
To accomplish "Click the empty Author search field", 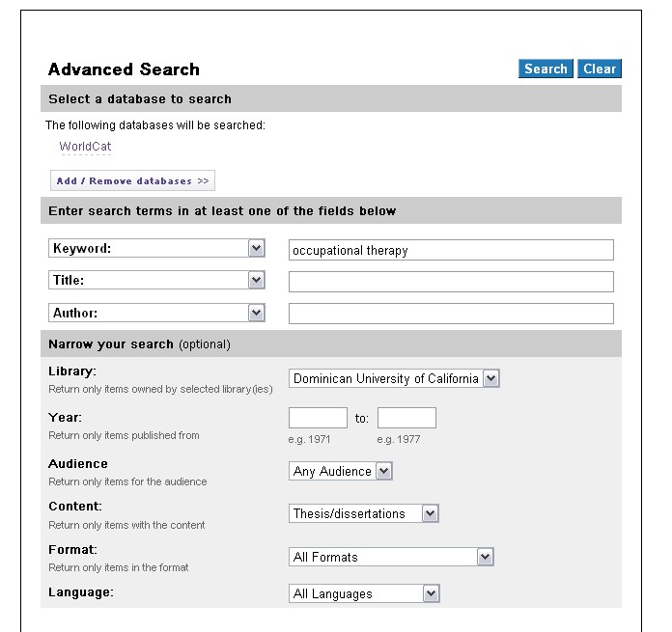I will tap(451, 314).
